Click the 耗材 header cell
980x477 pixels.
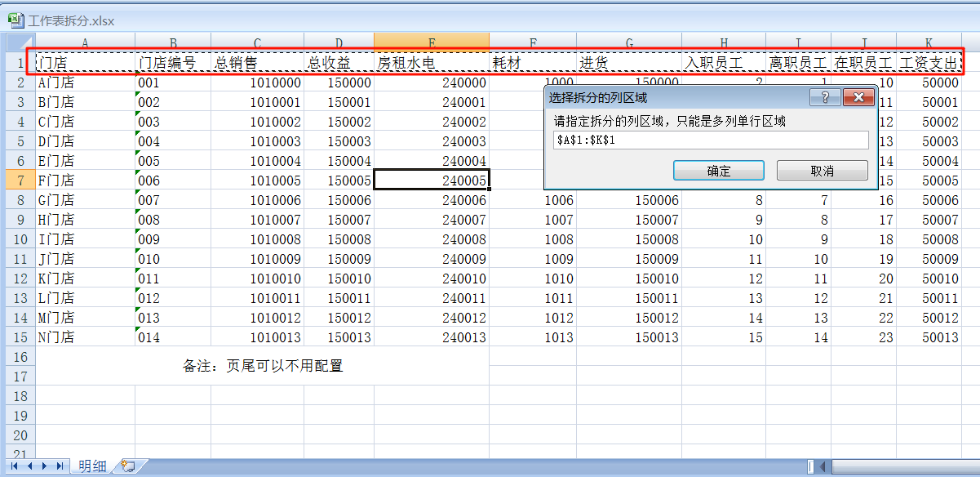tap(533, 63)
